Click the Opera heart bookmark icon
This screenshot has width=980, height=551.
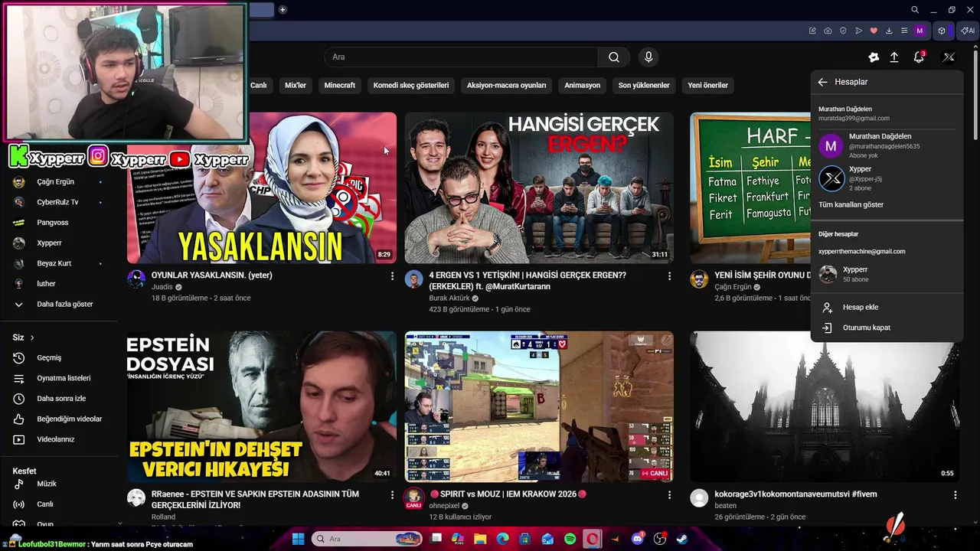[x=874, y=31]
